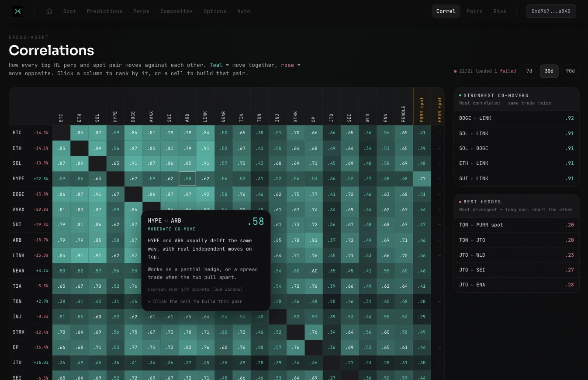This screenshot has height=380, width=588.
Task: Open the Auto section
Action: 243,11
